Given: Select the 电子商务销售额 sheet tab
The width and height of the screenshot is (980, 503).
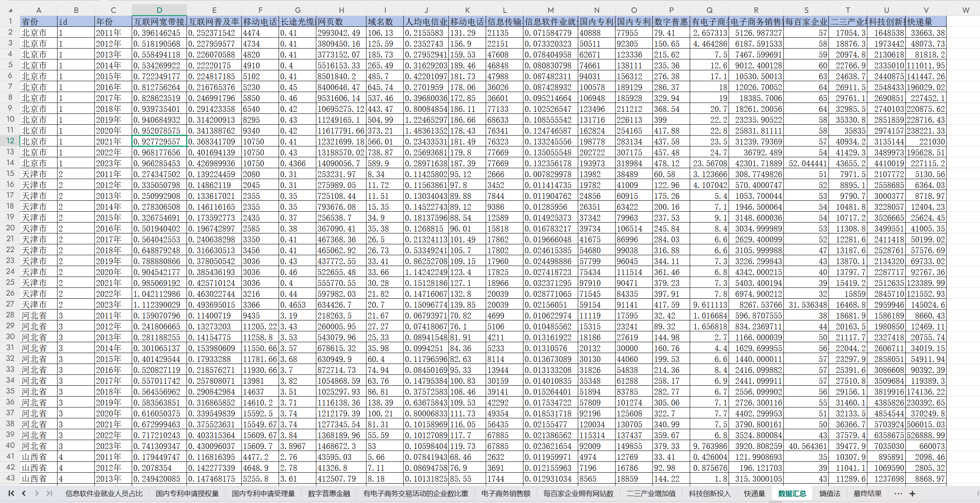Looking at the screenshot, I should click(506, 494).
